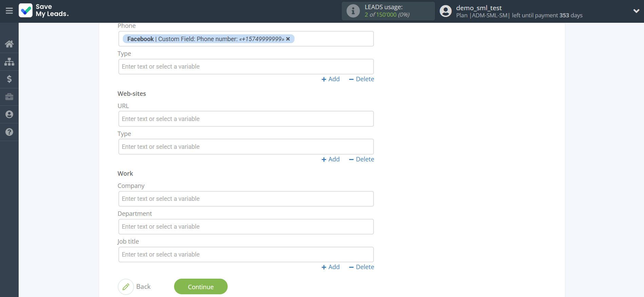This screenshot has width=644, height=297.
Task: Add another phone entry
Action: pos(330,79)
